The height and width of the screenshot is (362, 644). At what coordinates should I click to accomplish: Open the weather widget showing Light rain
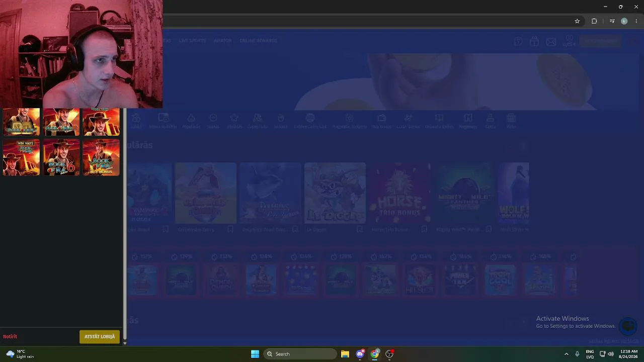pyautogui.click(x=21, y=354)
